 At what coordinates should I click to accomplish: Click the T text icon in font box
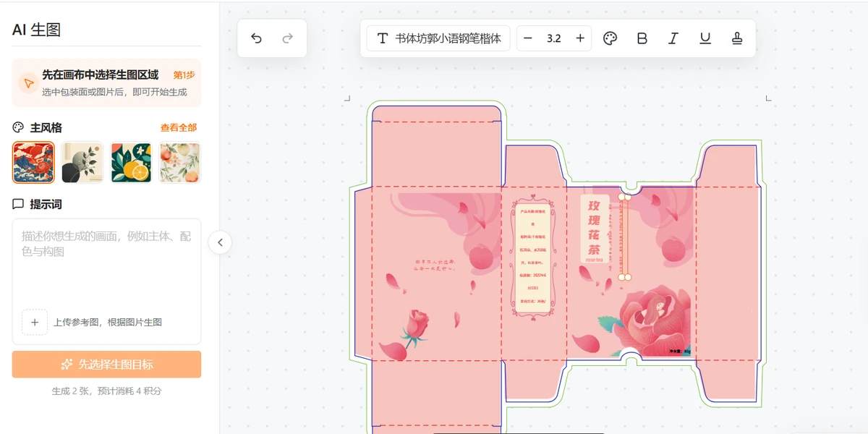click(383, 38)
